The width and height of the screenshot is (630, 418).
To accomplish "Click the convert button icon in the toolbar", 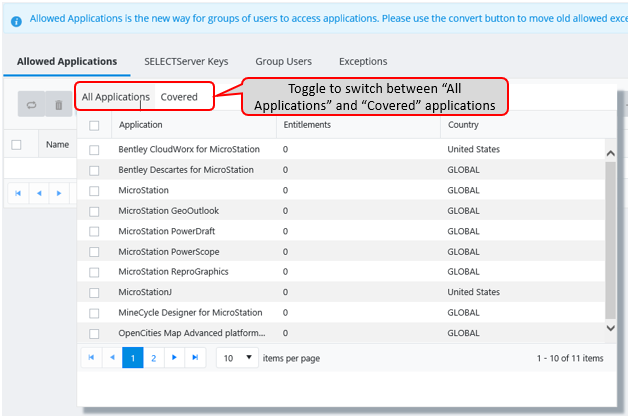I will (x=31, y=105).
